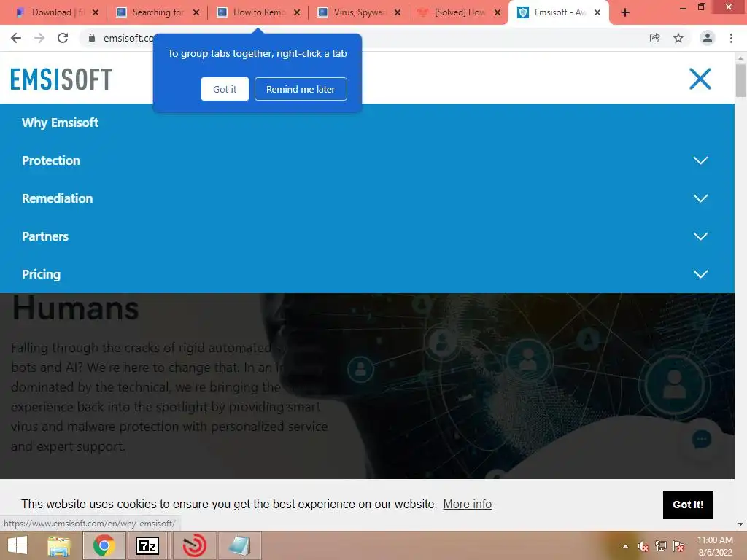Close the Download tab
The width and height of the screenshot is (747, 560).
[96, 12]
